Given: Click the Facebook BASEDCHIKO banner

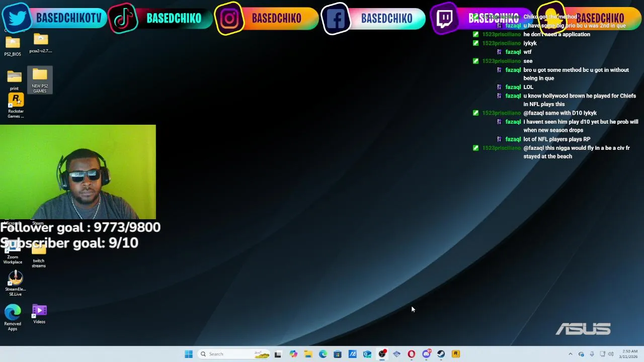Looking at the screenshot, I should 373,19.
